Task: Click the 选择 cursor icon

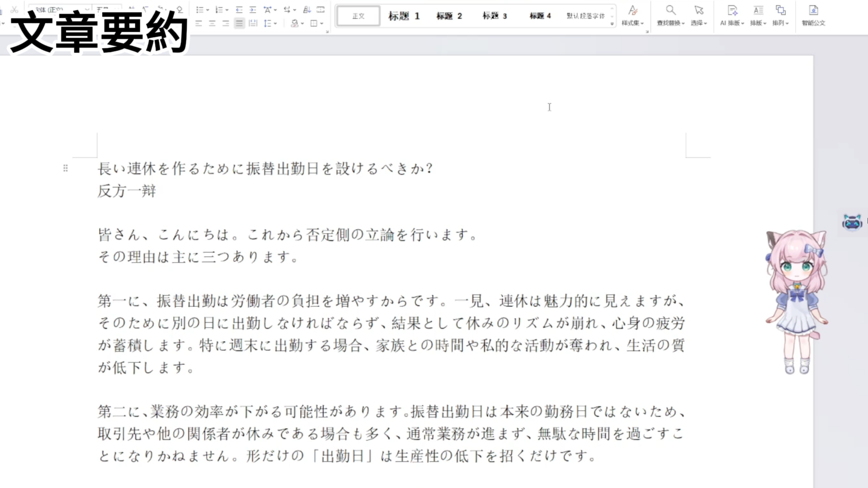Action: tap(699, 10)
